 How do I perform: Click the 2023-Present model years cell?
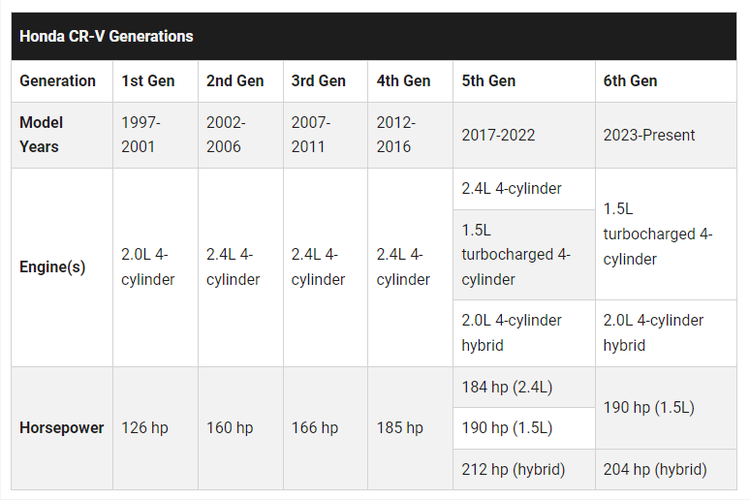click(x=649, y=134)
